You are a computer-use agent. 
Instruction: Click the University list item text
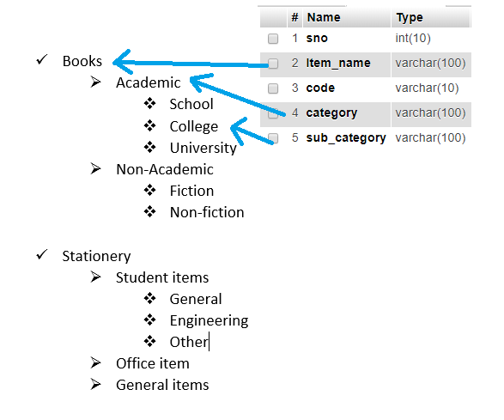click(x=203, y=149)
